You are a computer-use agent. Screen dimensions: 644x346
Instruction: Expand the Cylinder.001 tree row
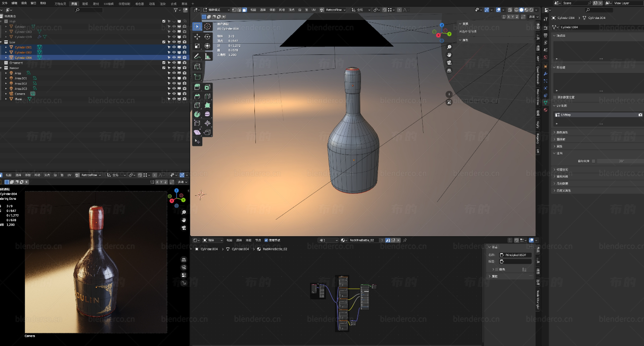(6, 47)
